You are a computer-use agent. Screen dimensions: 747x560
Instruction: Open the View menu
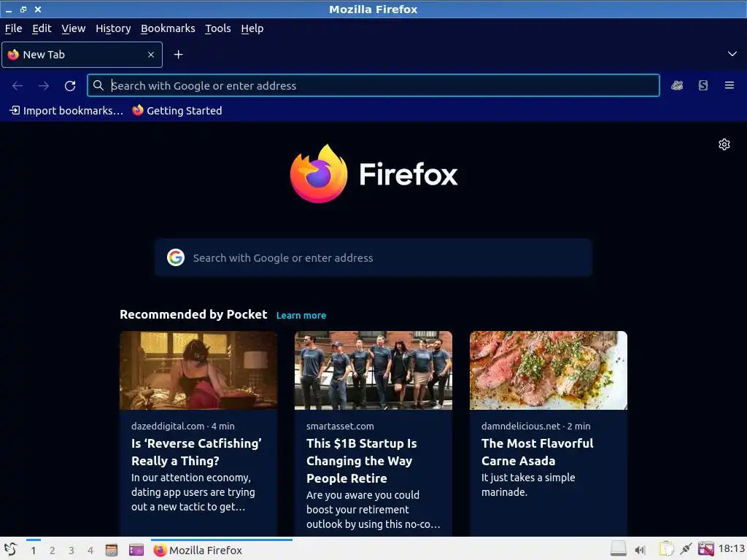74,28
